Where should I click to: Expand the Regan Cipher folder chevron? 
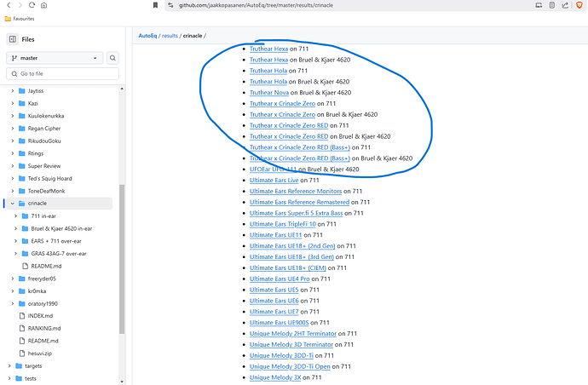[13, 129]
